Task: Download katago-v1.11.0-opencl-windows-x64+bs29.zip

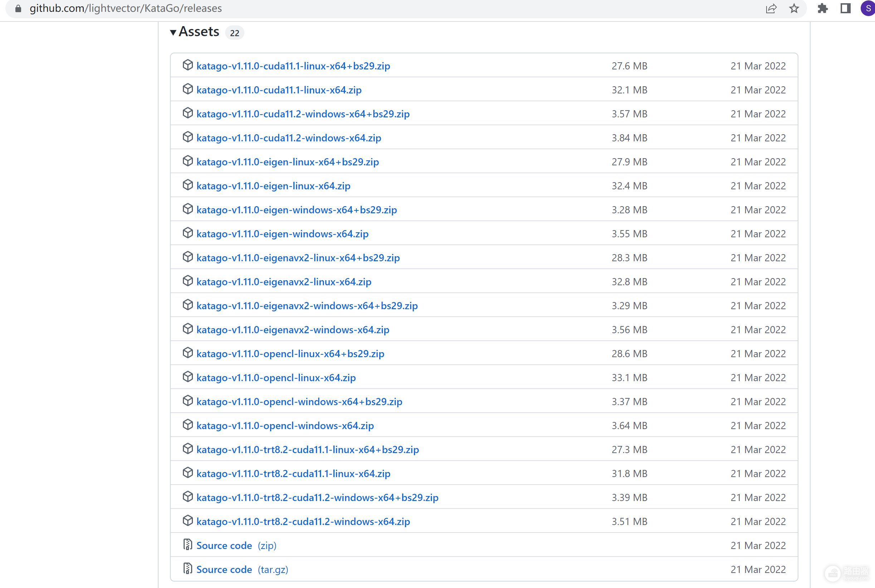Action: tap(299, 402)
